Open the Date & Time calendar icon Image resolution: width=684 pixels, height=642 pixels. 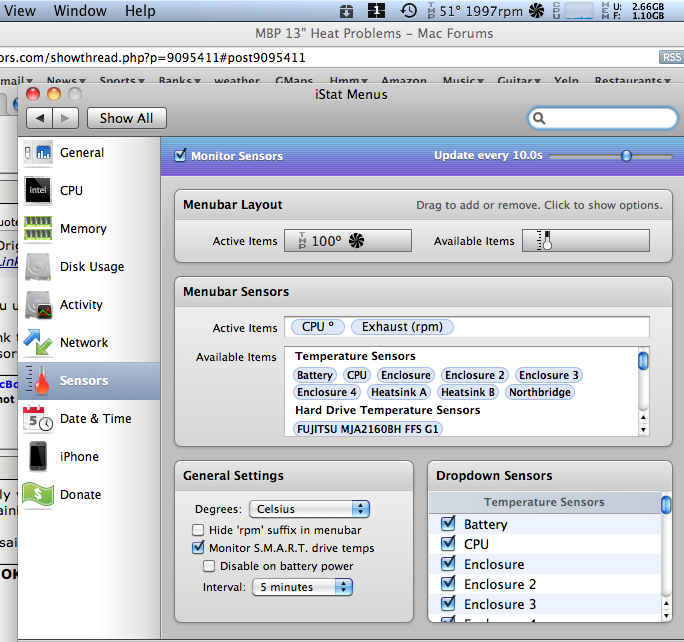(x=38, y=418)
